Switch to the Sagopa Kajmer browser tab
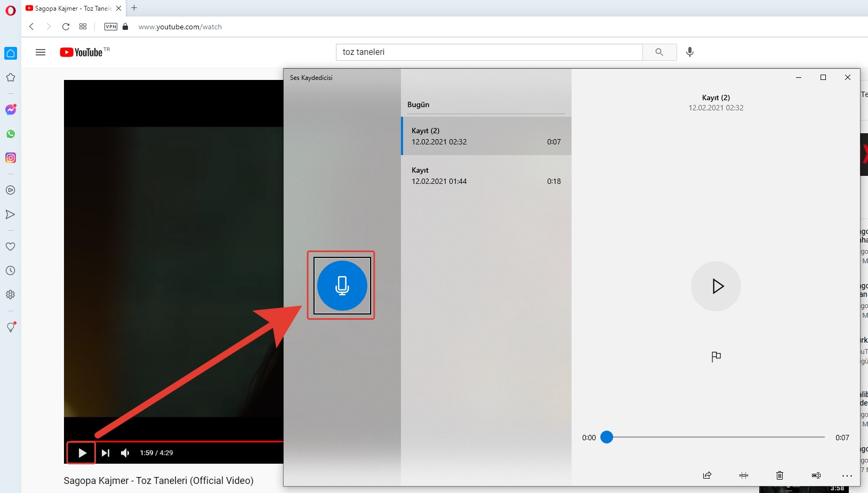This screenshot has height=493, width=868. click(x=72, y=8)
